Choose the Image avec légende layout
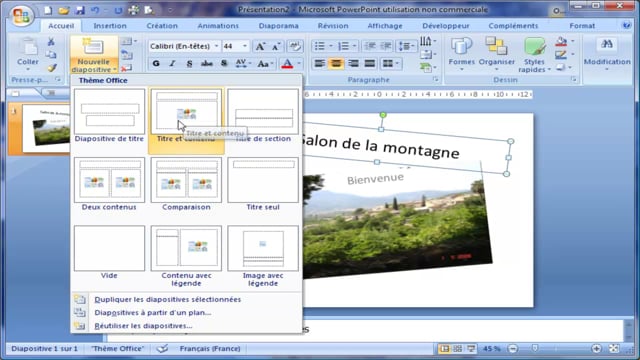Image resolution: width=640 pixels, height=360 pixels. pos(263,256)
